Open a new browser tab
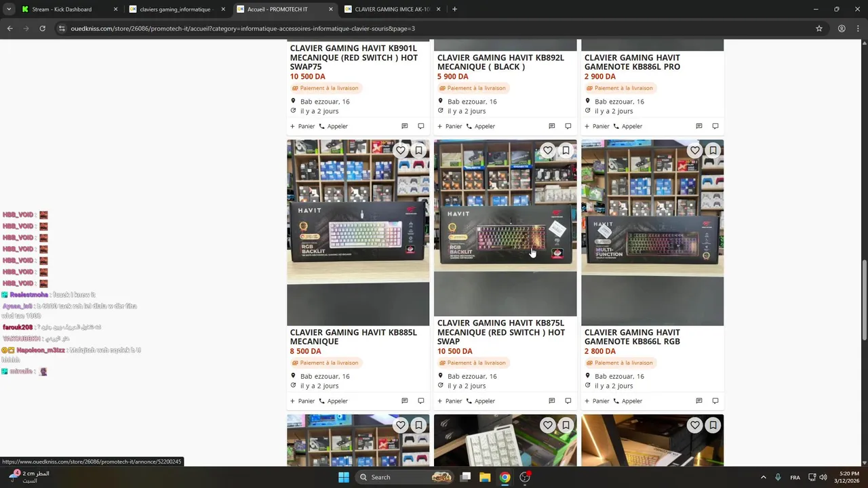 (454, 9)
